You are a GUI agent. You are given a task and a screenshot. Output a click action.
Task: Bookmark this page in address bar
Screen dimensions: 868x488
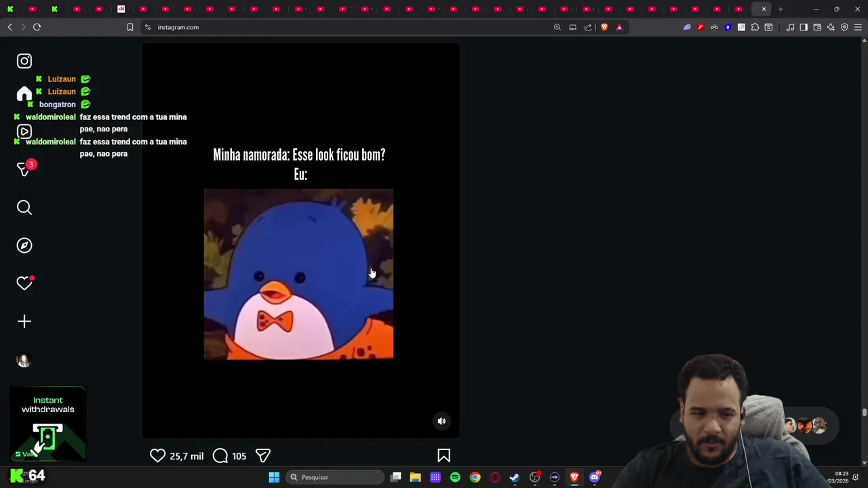tap(130, 27)
